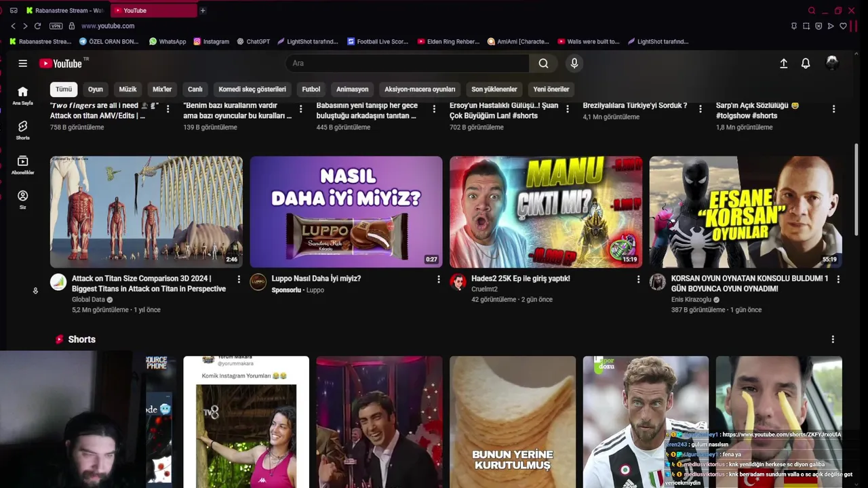Open options for Attack on Titan video
The width and height of the screenshot is (868, 488).
[239, 279]
